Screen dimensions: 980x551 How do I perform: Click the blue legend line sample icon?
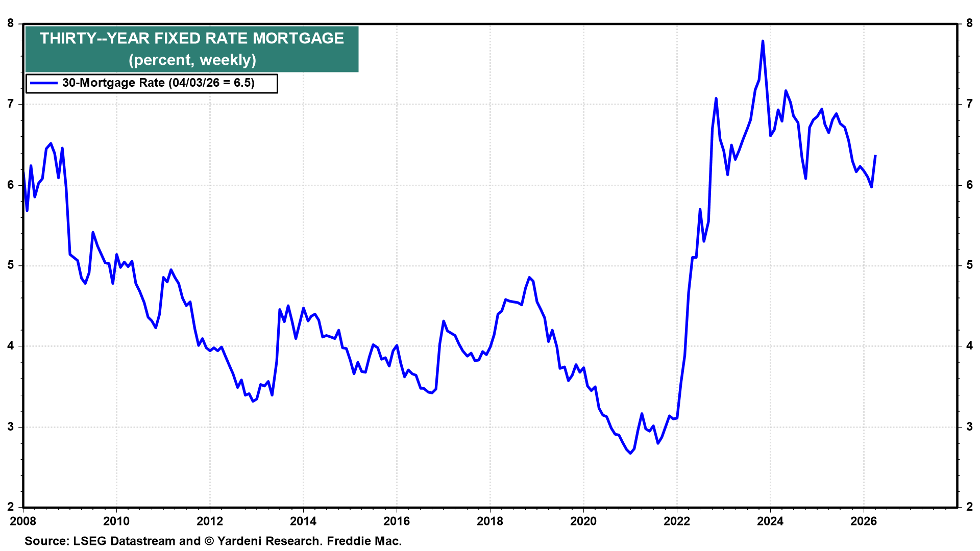45,83
